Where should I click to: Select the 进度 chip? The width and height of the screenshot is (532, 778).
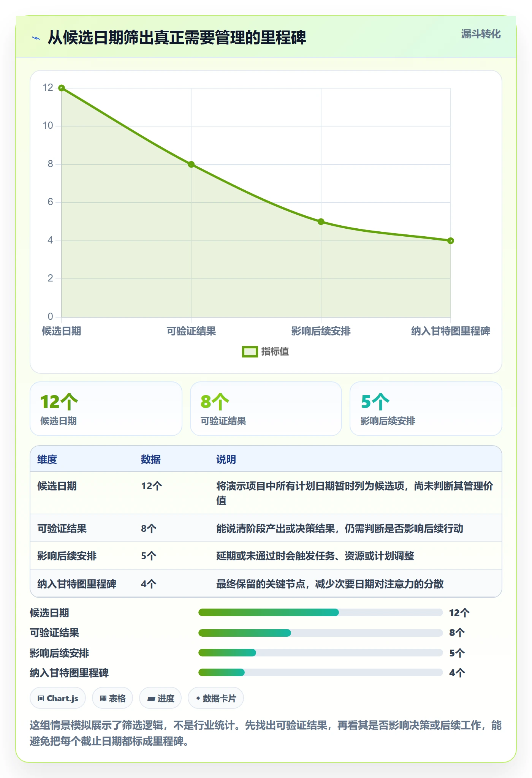[160, 698]
